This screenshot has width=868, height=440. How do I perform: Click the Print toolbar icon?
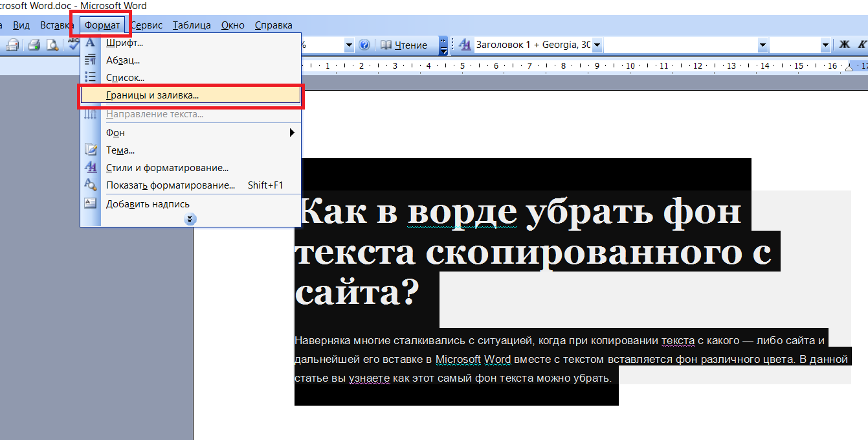[33, 45]
